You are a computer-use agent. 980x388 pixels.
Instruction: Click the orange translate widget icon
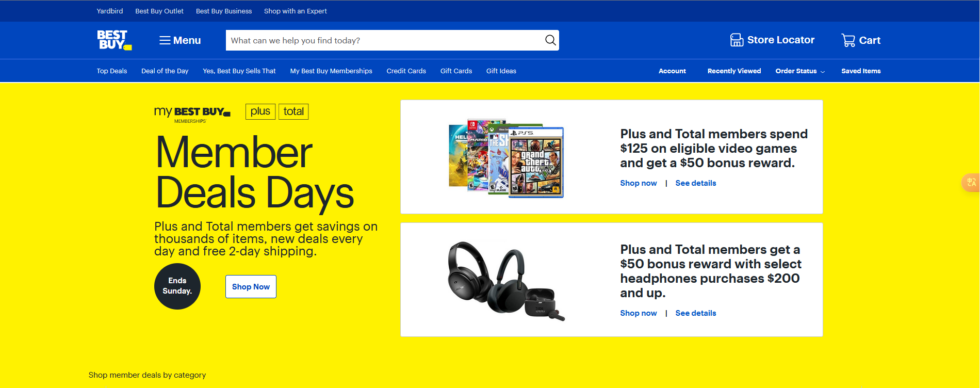971,182
